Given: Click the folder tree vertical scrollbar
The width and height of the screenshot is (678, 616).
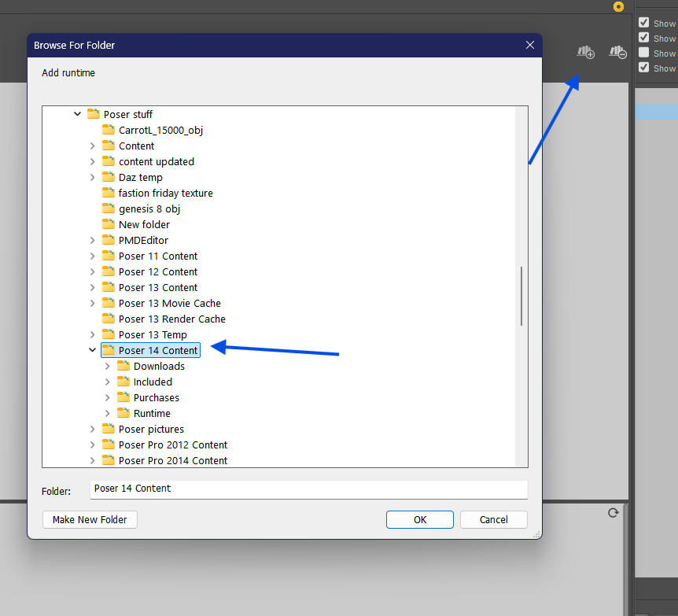Looking at the screenshot, I should [522, 296].
